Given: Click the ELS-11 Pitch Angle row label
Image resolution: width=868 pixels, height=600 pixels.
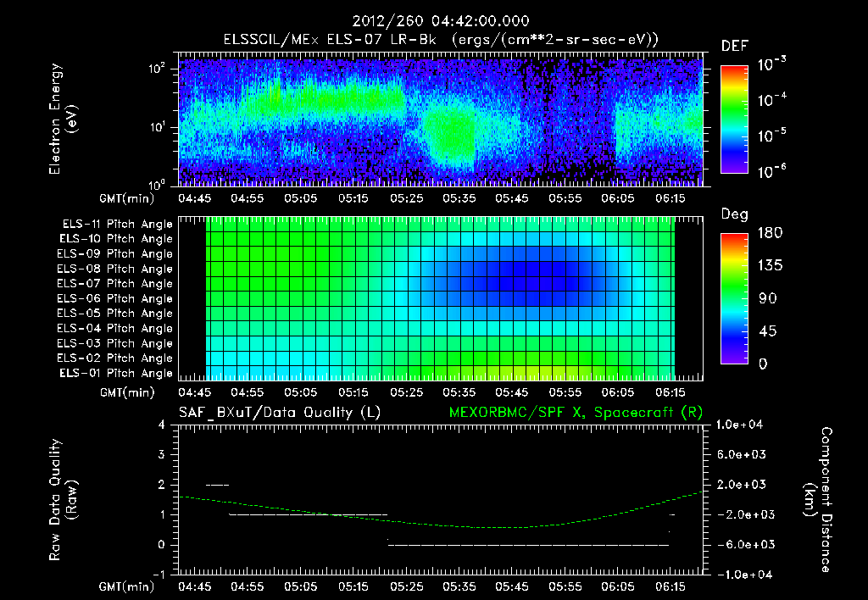Looking at the screenshot, I should tap(117, 225).
